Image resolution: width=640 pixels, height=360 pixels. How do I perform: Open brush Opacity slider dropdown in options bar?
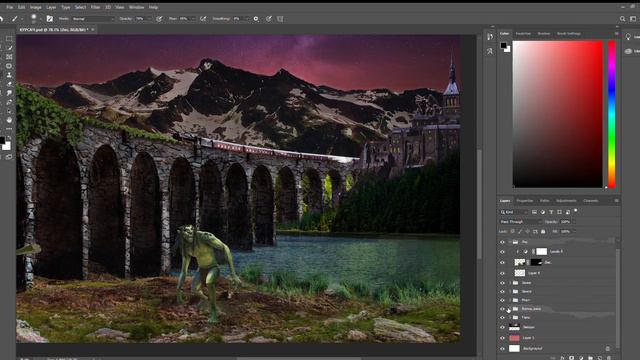(150, 19)
